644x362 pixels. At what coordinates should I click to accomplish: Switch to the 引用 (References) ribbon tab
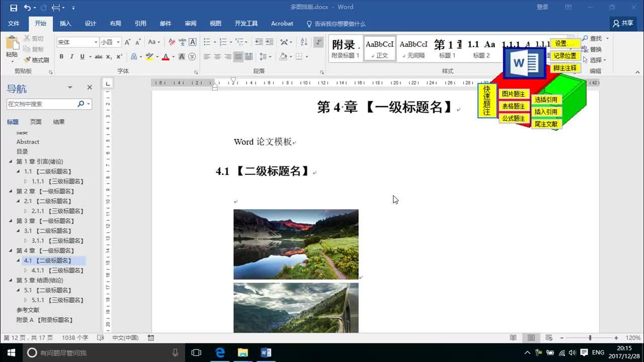(x=140, y=24)
